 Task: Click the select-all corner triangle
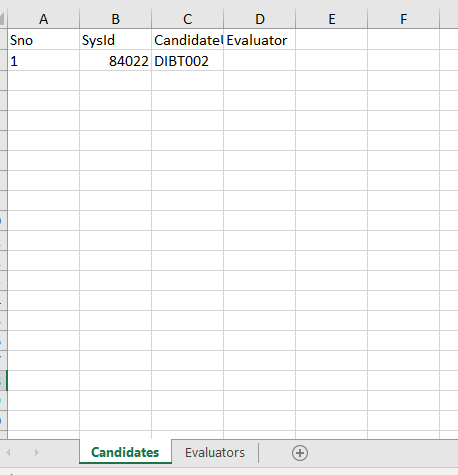[2, 19]
